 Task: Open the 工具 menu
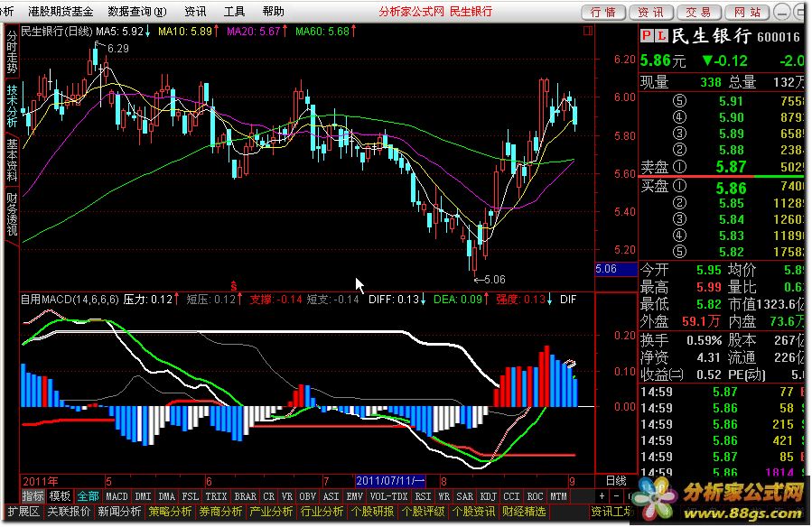point(234,11)
